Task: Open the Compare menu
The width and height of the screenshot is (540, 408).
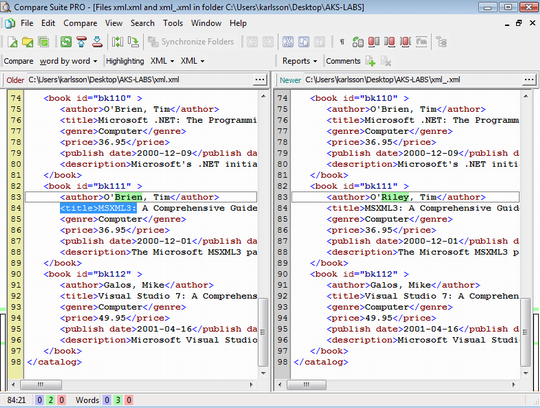Action: tap(80, 23)
